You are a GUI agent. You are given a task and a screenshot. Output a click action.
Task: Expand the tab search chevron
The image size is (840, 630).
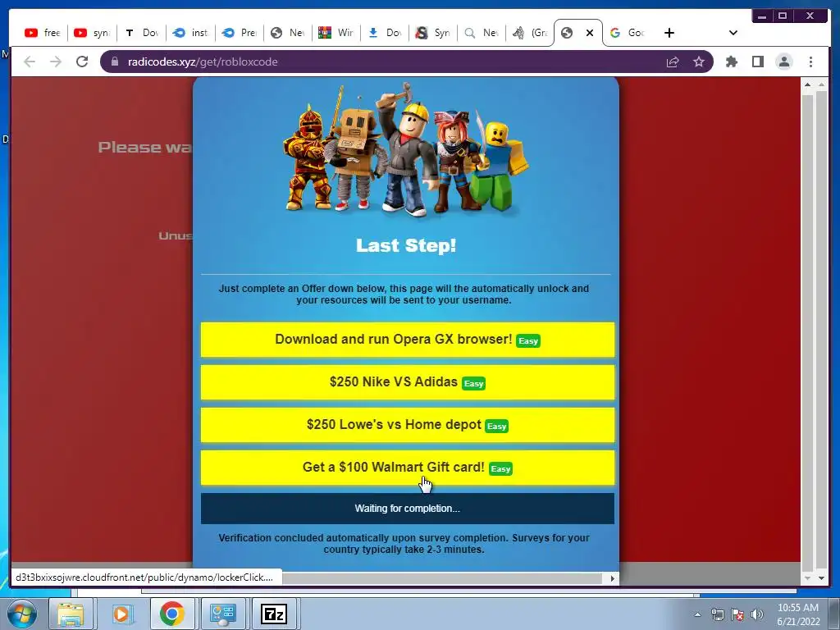pyautogui.click(x=733, y=33)
